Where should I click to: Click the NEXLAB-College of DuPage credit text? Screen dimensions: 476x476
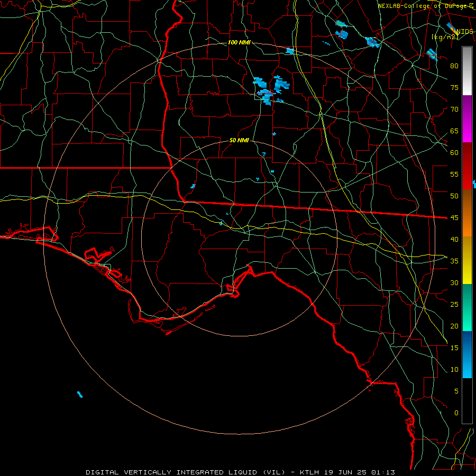click(x=425, y=6)
